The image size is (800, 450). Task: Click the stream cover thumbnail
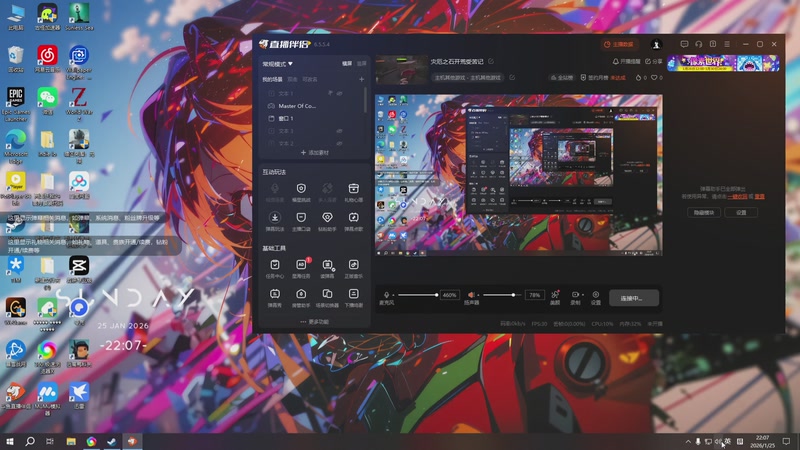[x=402, y=69]
